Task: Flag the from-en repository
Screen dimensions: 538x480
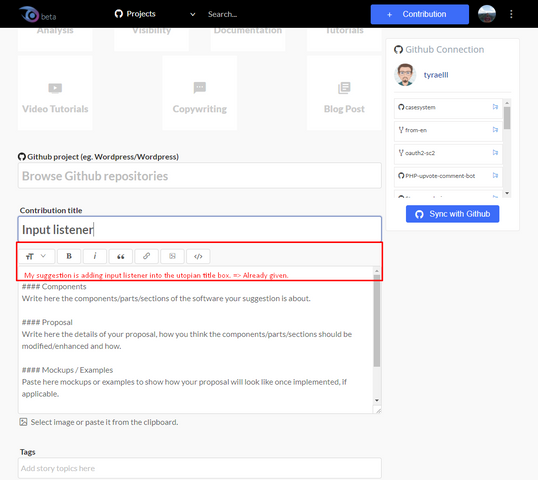Action: click(495, 130)
